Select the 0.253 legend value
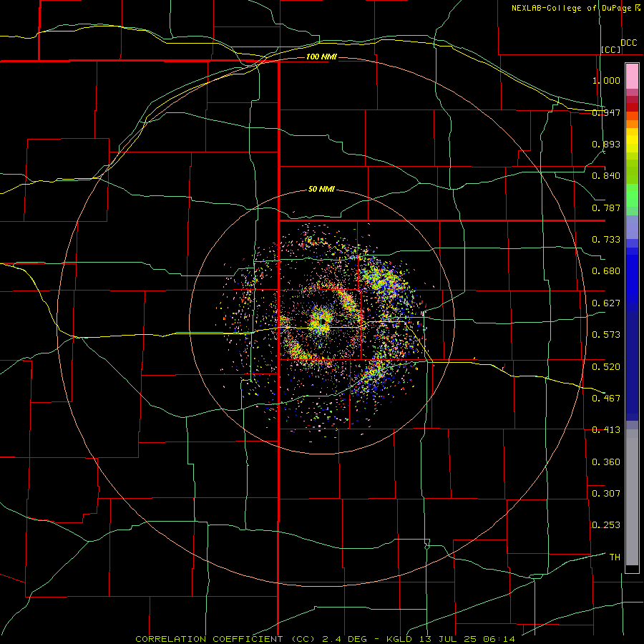 click(606, 525)
